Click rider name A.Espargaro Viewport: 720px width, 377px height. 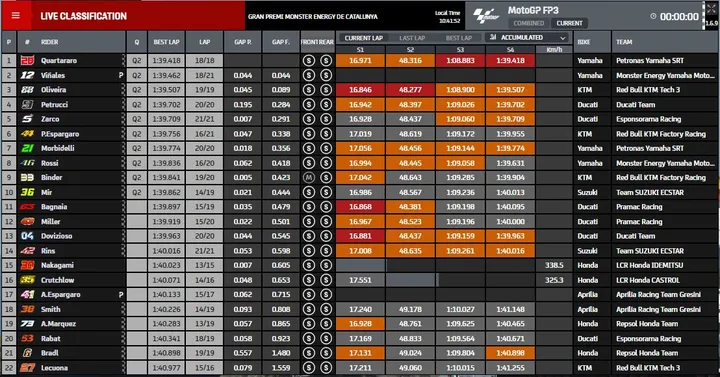(x=60, y=294)
